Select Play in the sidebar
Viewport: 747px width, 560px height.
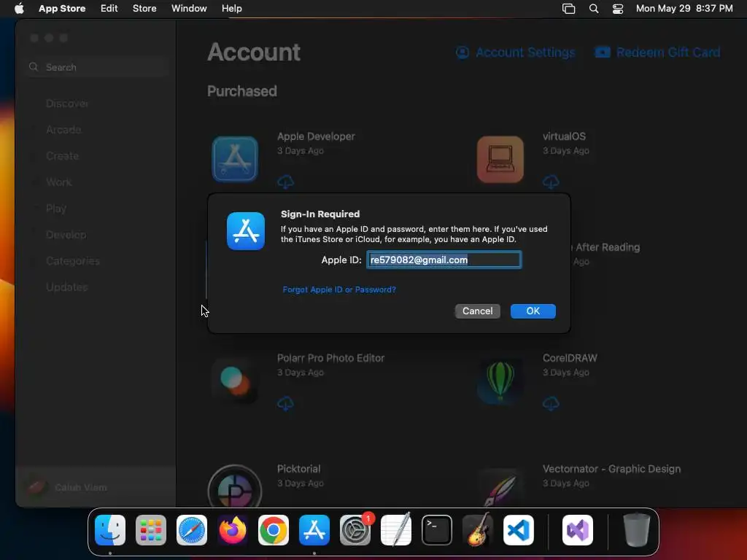tap(56, 208)
